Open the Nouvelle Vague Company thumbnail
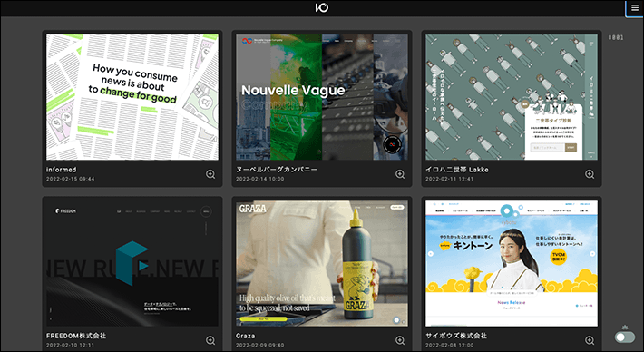 (322, 97)
